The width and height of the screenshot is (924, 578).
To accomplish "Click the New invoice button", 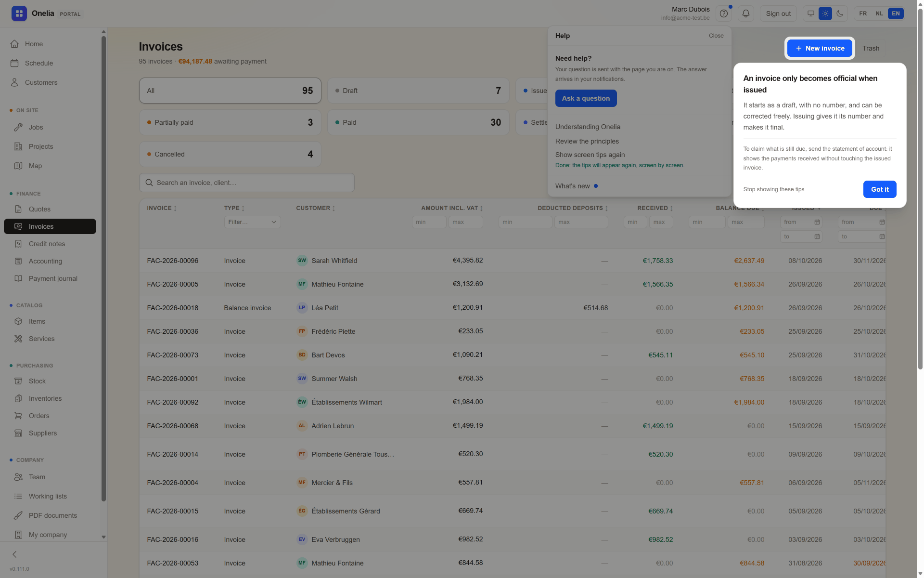I will [820, 48].
